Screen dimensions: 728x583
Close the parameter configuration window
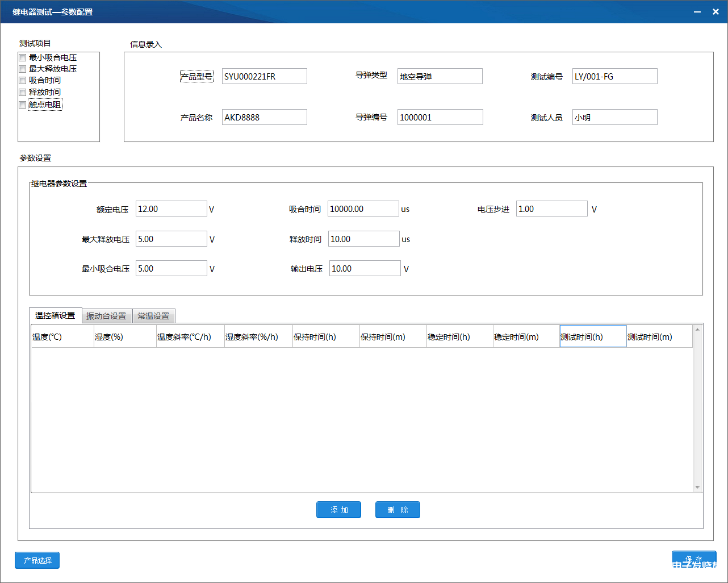[716, 12]
